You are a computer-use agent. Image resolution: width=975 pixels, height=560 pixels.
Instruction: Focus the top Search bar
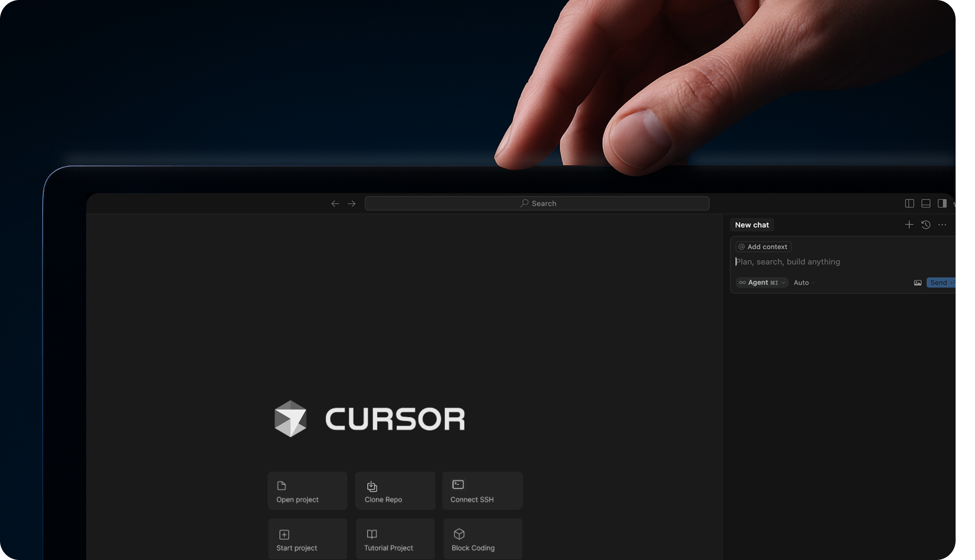coord(537,203)
